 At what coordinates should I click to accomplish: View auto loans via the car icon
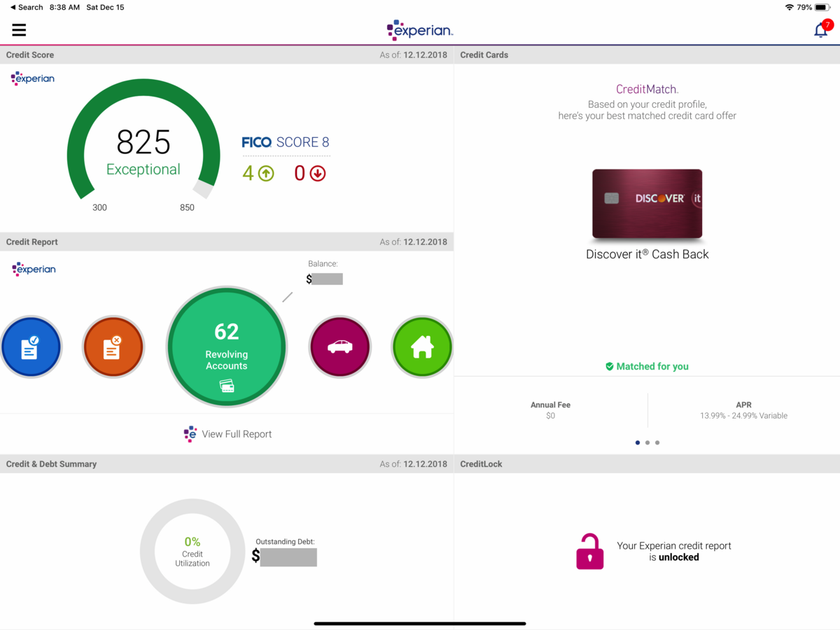340,346
